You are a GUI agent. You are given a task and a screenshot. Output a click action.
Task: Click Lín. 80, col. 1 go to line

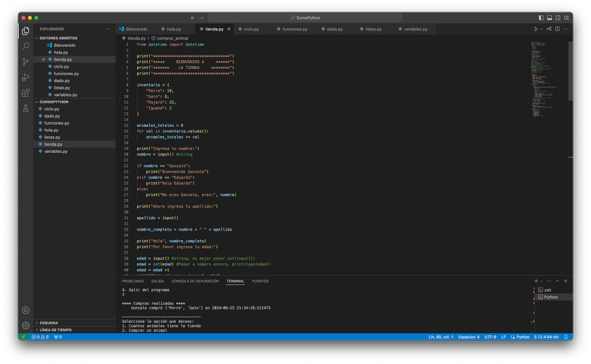(x=440, y=337)
